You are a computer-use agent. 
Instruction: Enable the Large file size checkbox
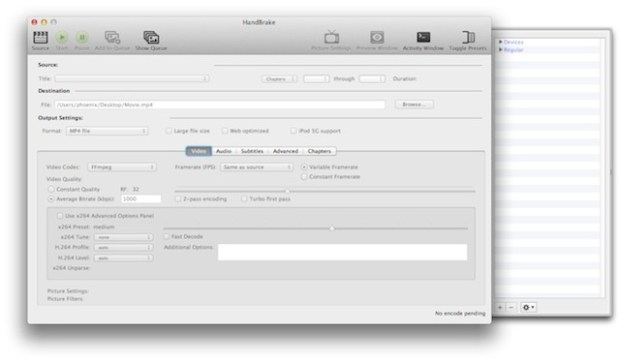coord(169,131)
